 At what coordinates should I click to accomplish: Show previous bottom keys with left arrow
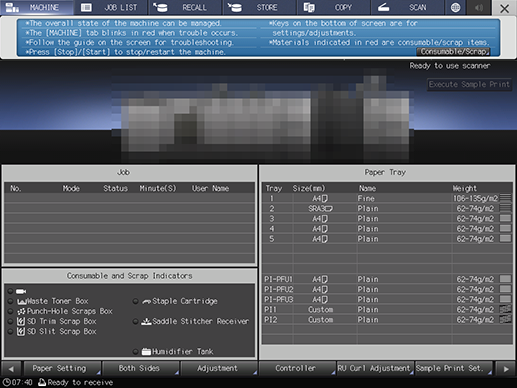click(x=11, y=369)
